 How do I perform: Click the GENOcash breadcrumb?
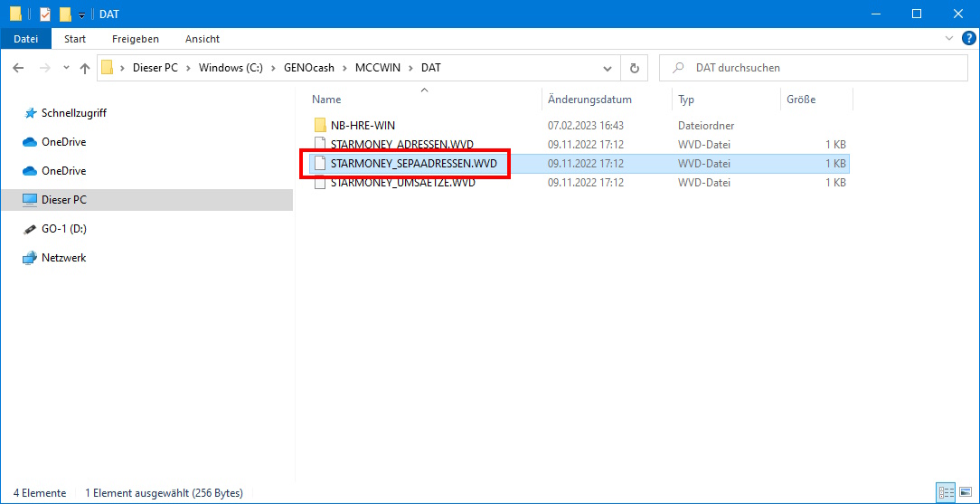(x=309, y=68)
